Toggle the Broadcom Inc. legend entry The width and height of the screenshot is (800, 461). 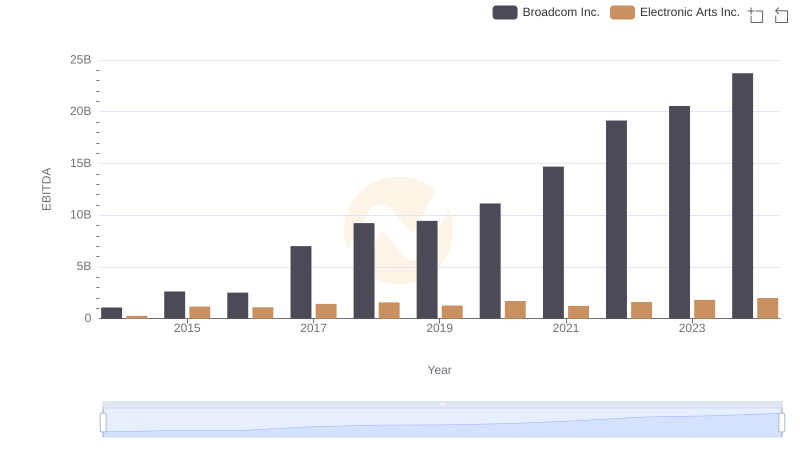(x=546, y=12)
